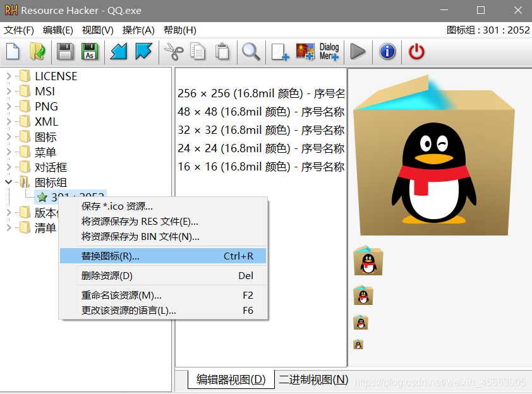Click the PNG folder icon in tree
The image size is (532, 394).
click(25, 107)
